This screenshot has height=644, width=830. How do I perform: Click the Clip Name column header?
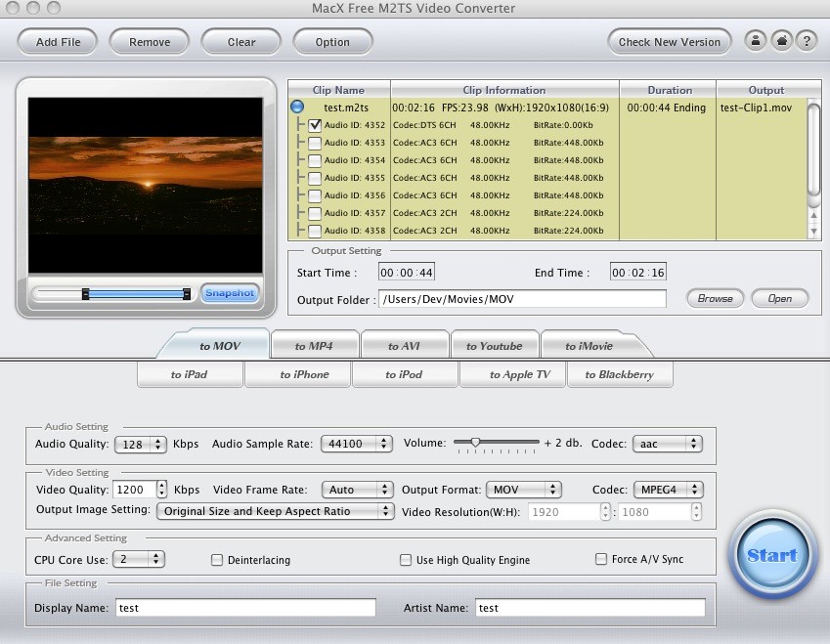[x=339, y=90]
